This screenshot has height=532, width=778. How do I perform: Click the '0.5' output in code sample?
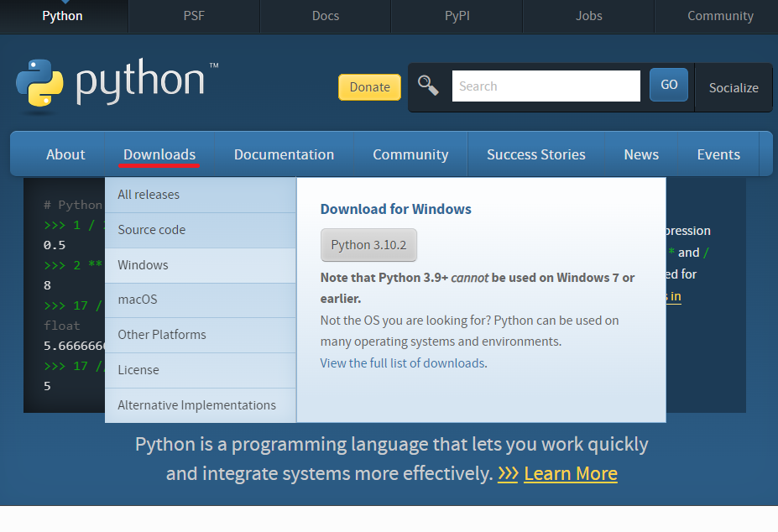tap(55, 245)
